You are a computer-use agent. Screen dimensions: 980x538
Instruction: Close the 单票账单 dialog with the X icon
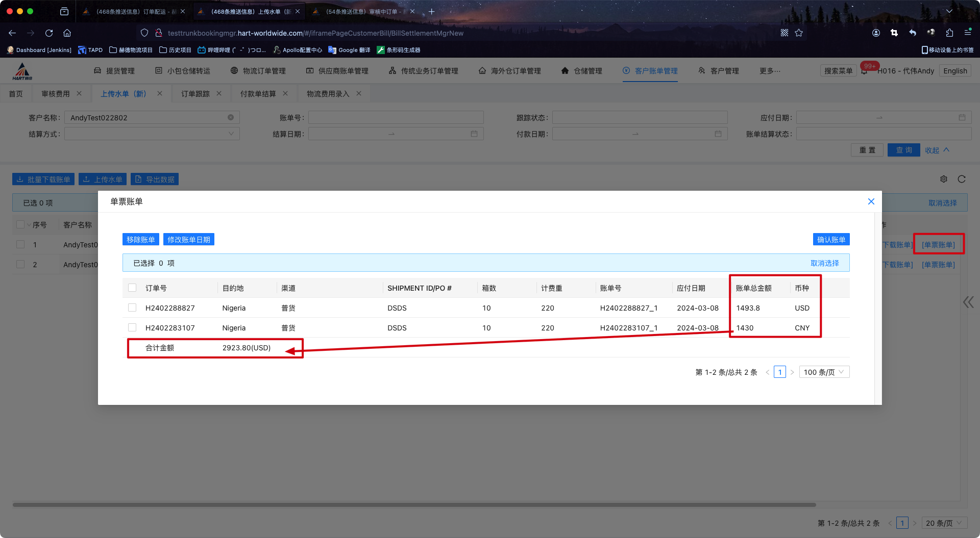871,201
